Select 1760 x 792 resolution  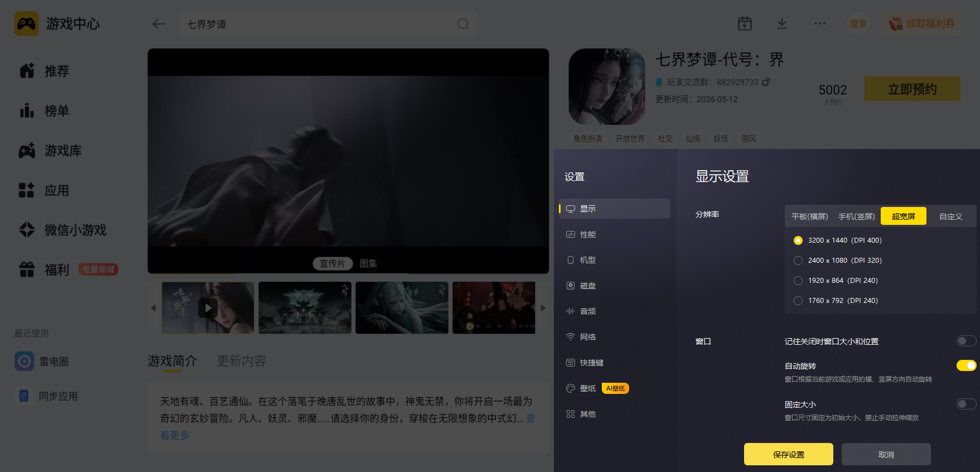tap(798, 301)
